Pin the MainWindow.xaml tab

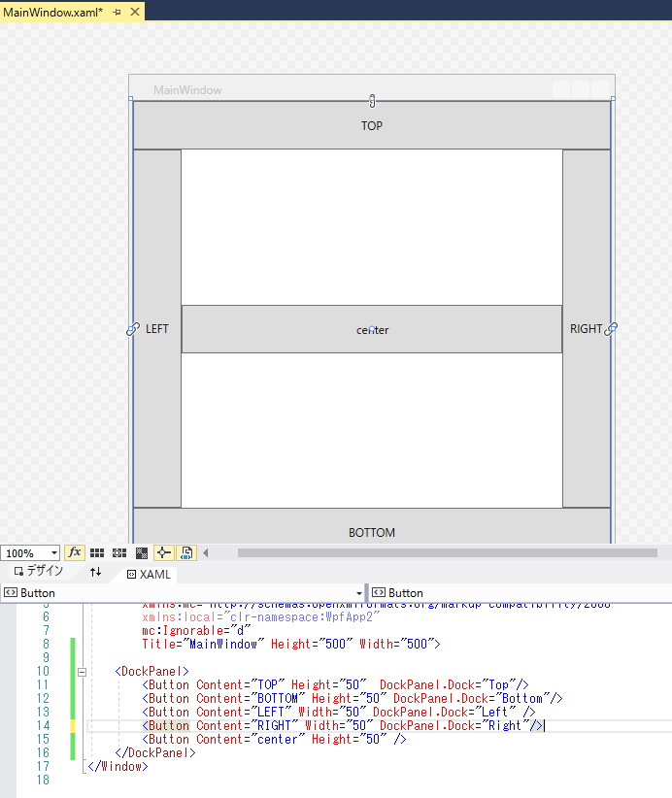click(118, 12)
